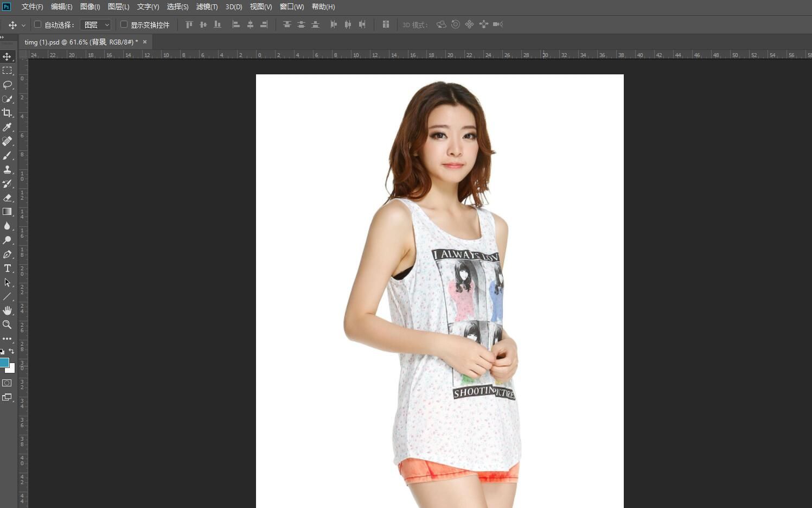
Task: Select the Horizontal Type tool
Action: (8, 268)
